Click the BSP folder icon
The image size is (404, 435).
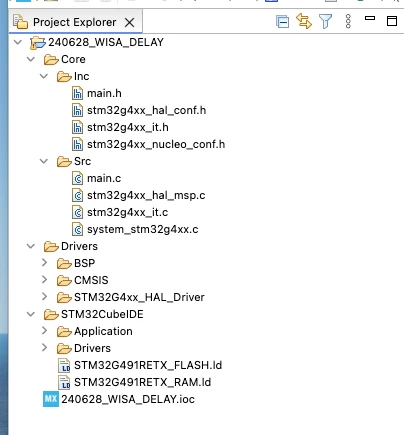64,264
